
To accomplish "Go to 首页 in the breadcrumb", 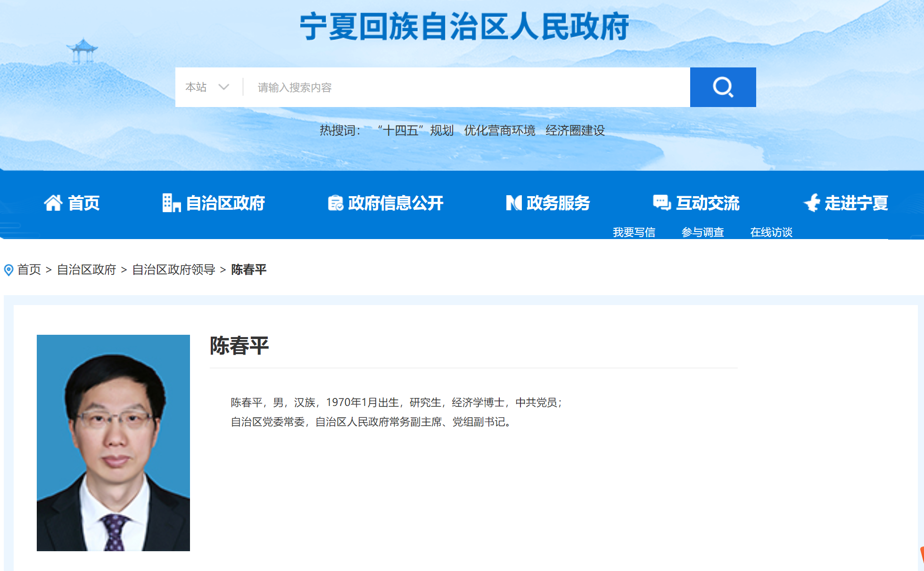I will pyautogui.click(x=29, y=270).
